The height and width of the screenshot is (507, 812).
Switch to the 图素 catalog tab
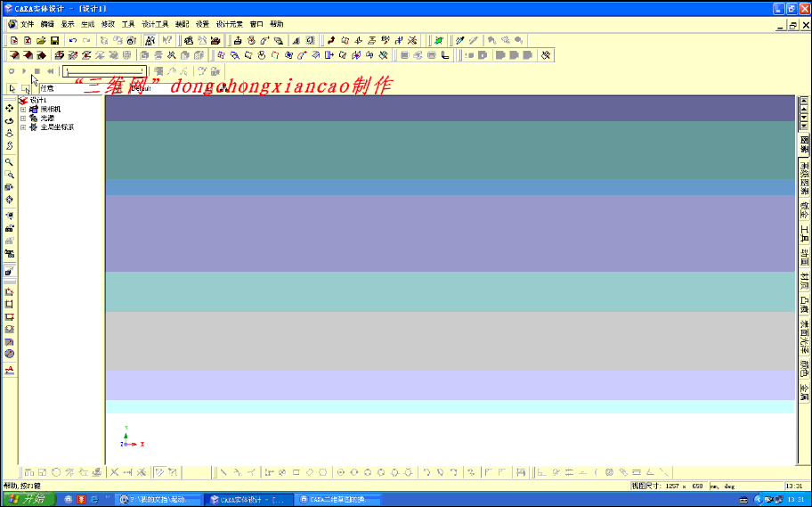click(804, 144)
